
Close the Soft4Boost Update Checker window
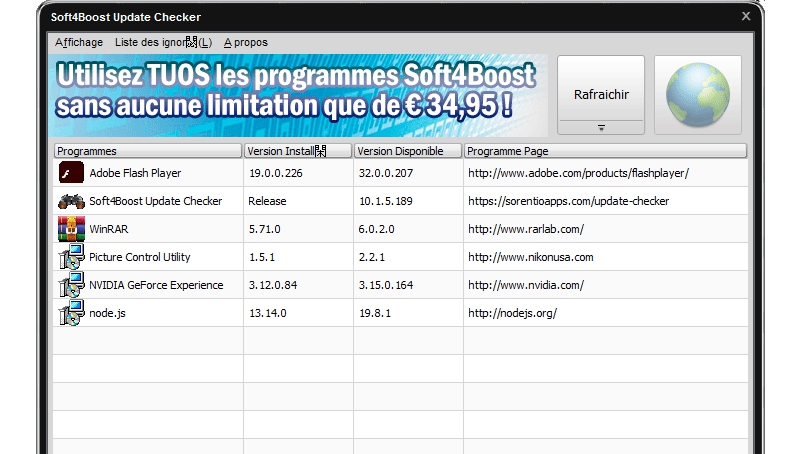(746, 16)
